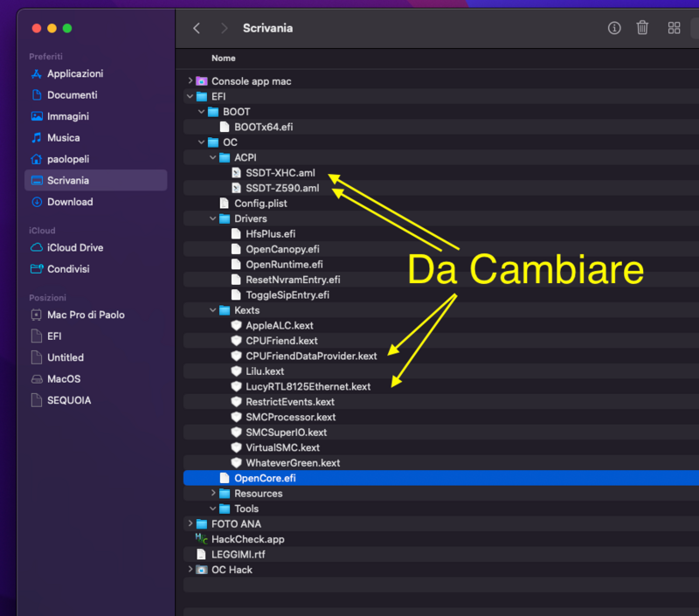Click the green zoom window button

[67, 29]
